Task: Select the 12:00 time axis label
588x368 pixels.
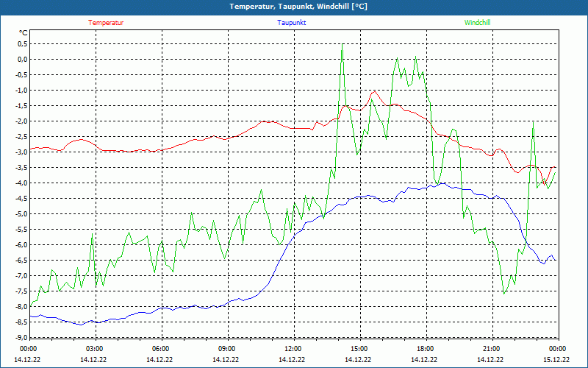Action: click(x=293, y=349)
